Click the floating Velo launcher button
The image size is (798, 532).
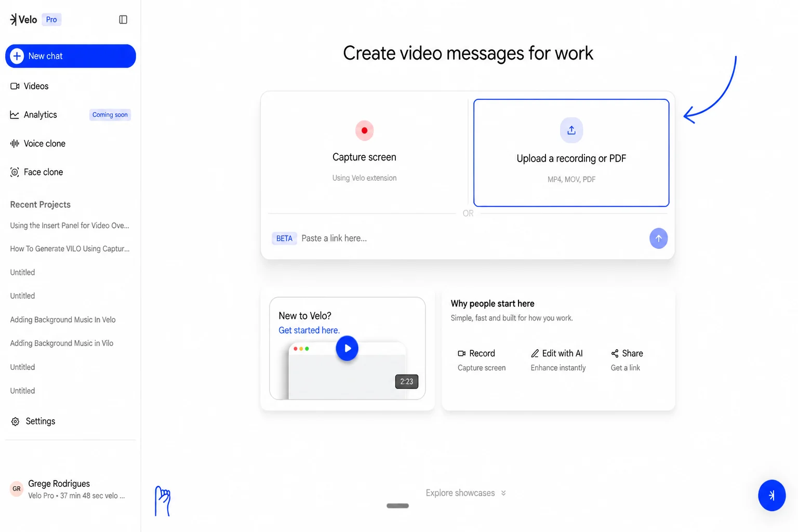pos(772,496)
